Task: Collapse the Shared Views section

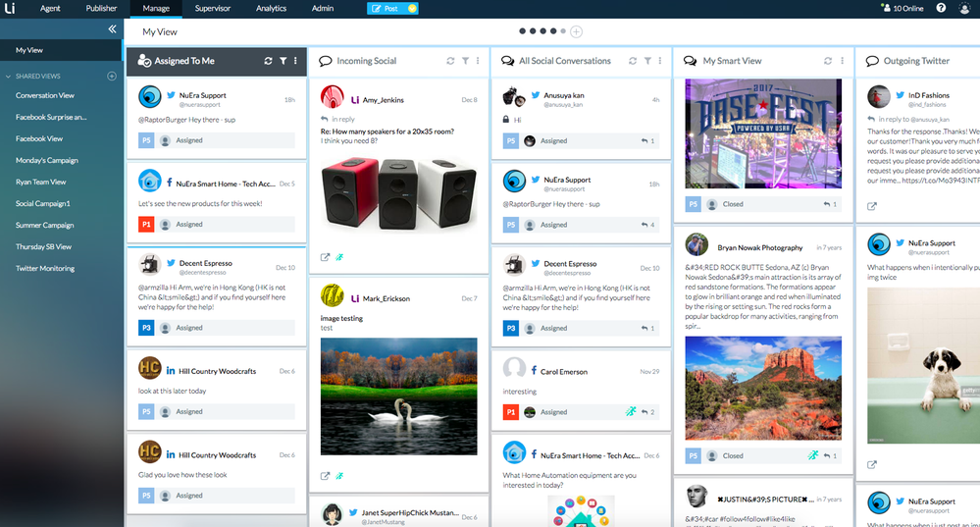Action: click(x=8, y=77)
